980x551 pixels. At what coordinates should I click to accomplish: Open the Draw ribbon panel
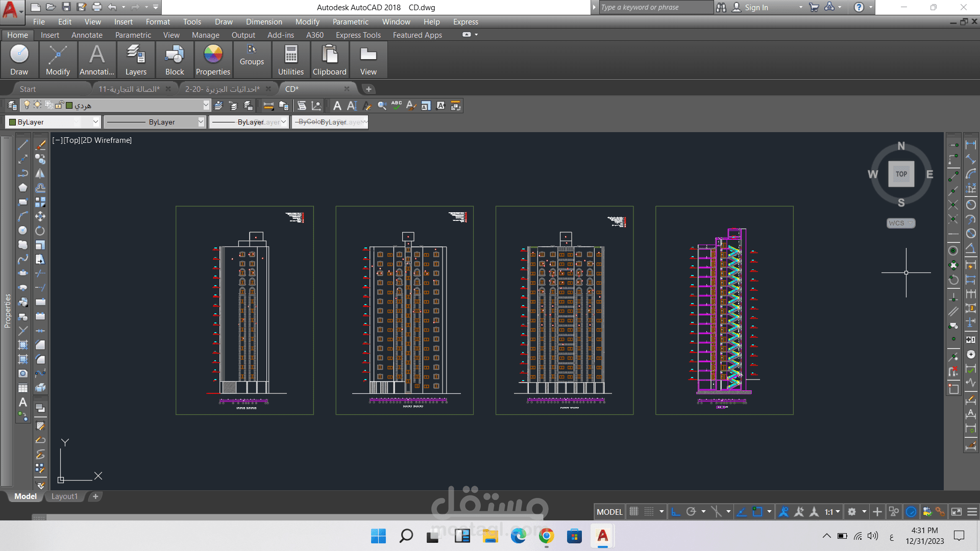[19, 60]
